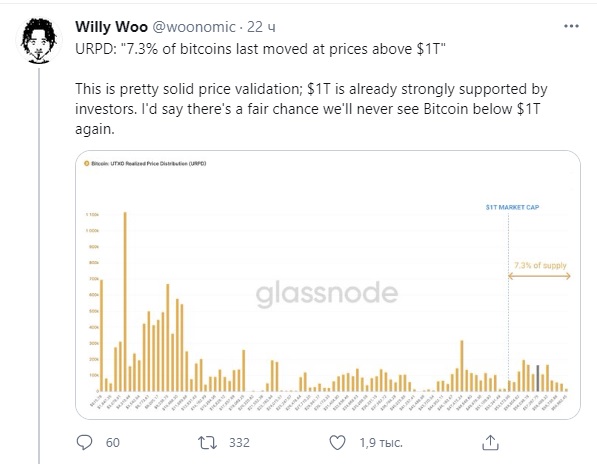597x465 pixels.
Task: Open the three-dot more options menu
Action: (x=571, y=26)
